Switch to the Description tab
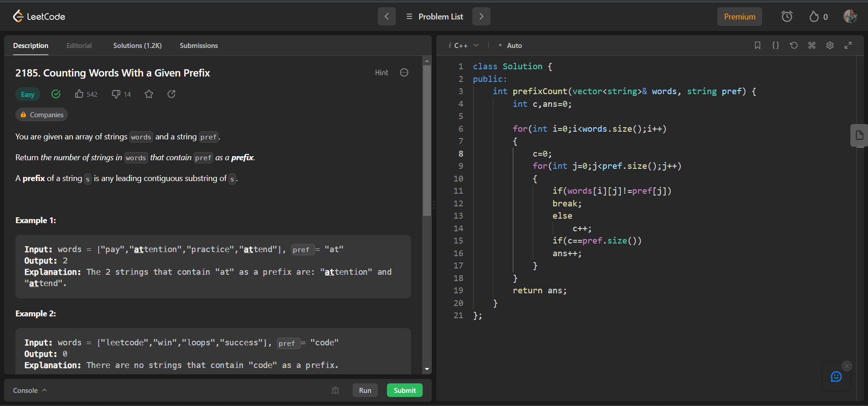The width and height of the screenshot is (868, 406). coord(31,46)
